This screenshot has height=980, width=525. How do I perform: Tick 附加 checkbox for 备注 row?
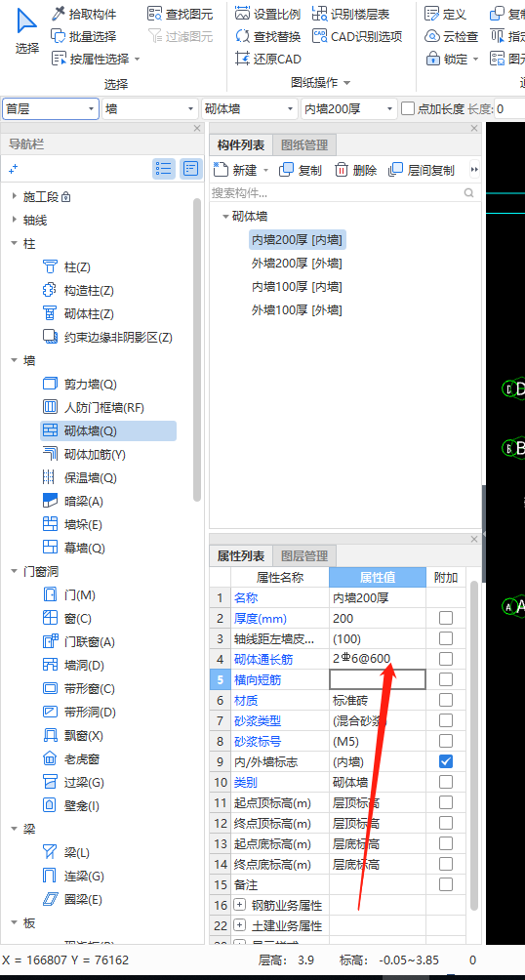pos(446,884)
